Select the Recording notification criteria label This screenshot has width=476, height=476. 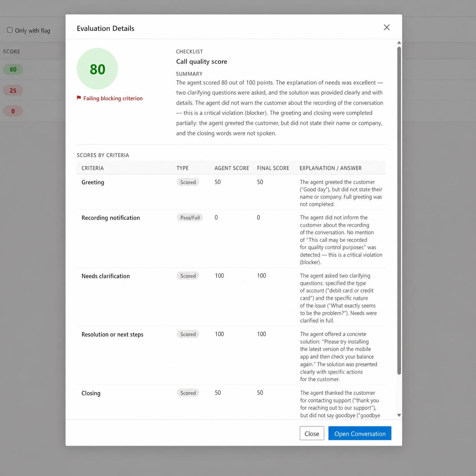[x=111, y=218]
